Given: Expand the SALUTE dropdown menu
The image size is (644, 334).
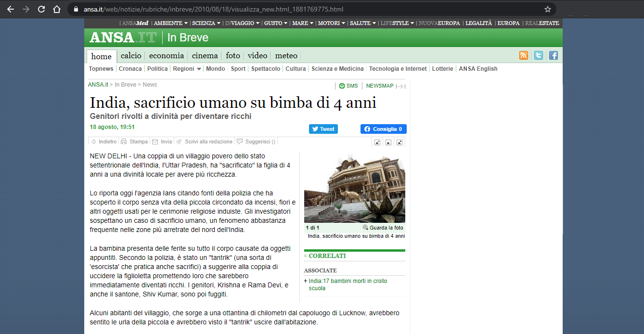Looking at the screenshot, I should pos(374,23).
